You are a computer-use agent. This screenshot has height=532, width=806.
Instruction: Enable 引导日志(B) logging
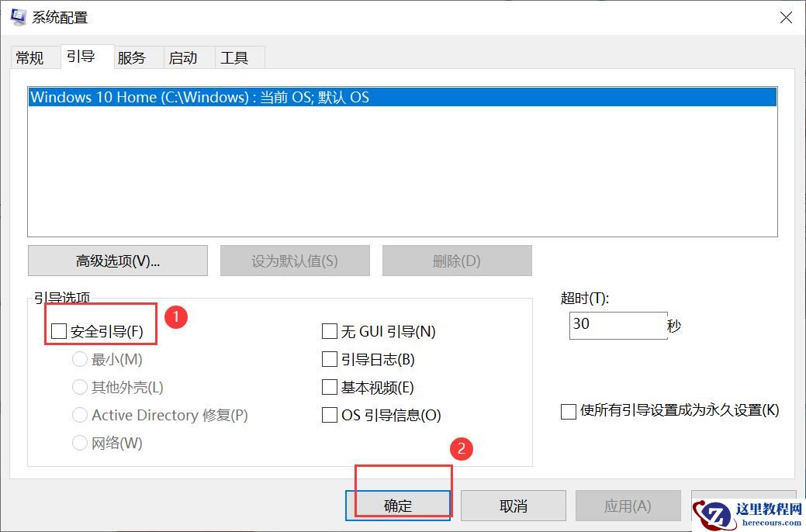[x=329, y=359]
